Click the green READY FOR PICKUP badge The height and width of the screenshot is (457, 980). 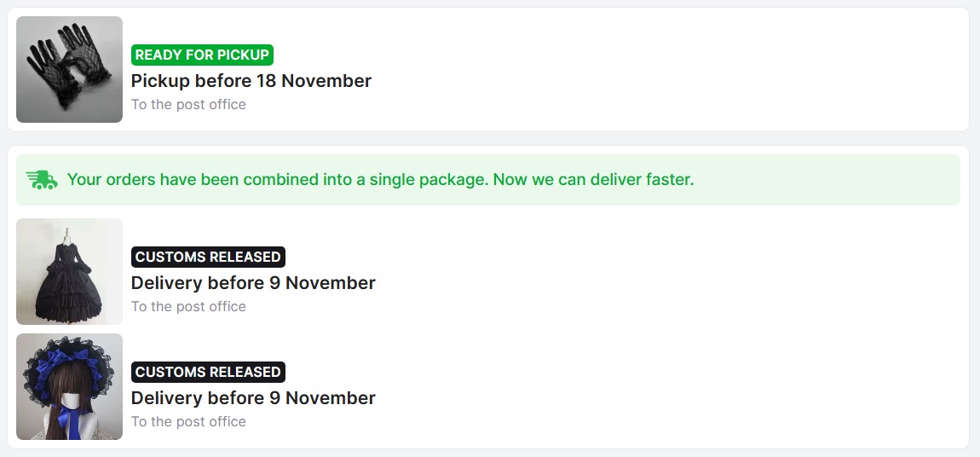[202, 55]
